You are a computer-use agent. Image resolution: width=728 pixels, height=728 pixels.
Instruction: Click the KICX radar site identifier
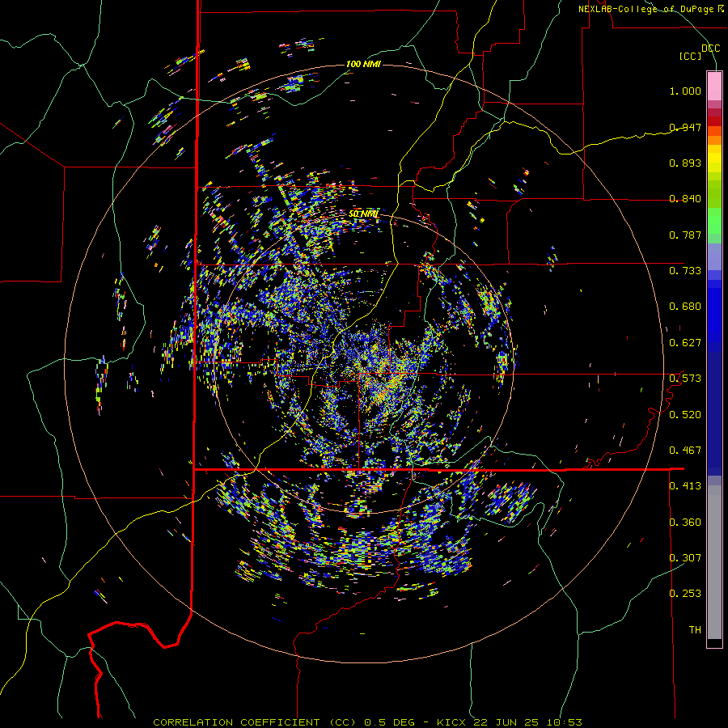click(x=451, y=722)
